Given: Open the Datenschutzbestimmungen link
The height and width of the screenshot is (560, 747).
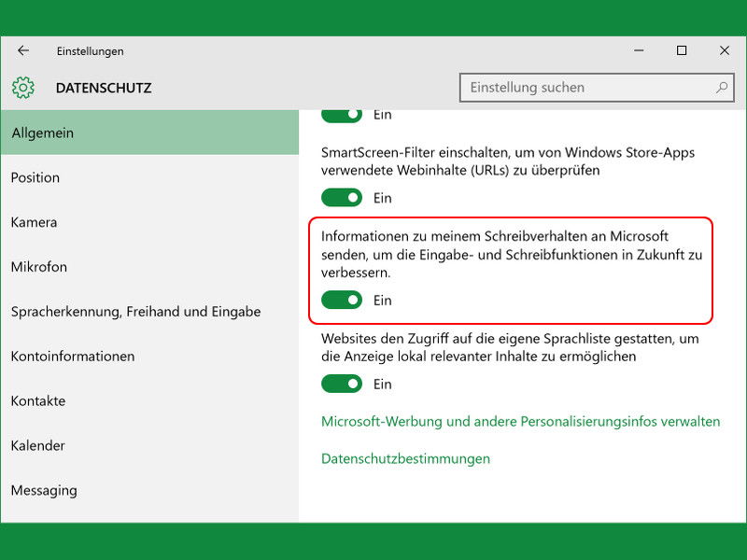Looking at the screenshot, I should click(405, 458).
